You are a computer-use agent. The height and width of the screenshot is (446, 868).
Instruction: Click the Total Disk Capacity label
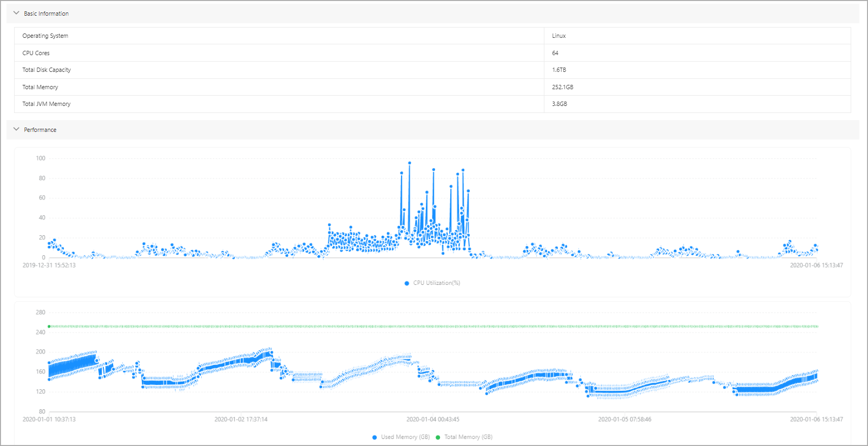tap(47, 70)
